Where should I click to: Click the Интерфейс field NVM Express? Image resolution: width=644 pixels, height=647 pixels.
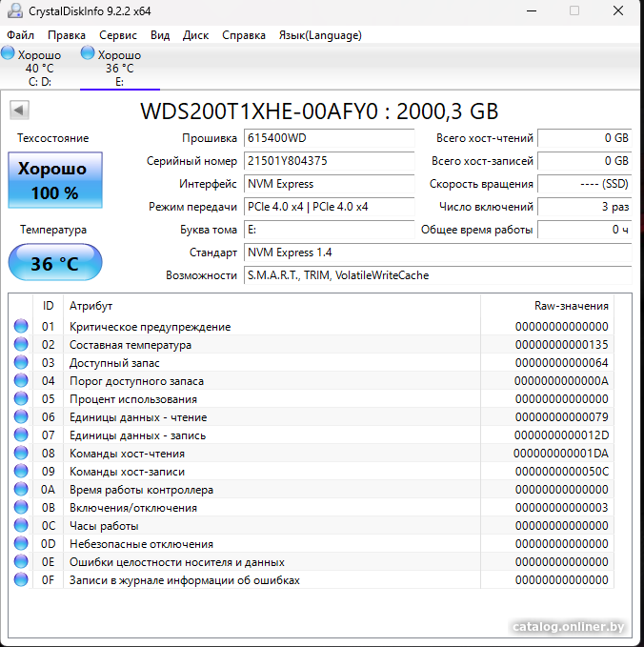[329, 184]
